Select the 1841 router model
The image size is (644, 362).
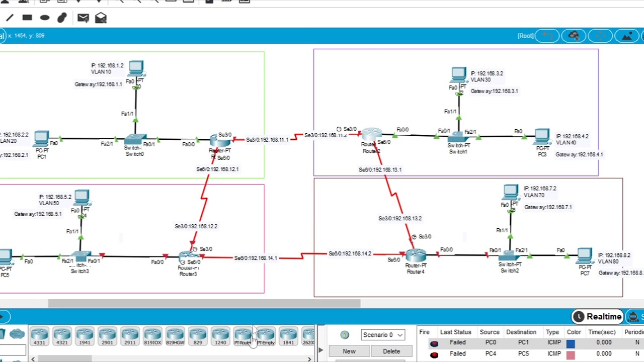288,336
